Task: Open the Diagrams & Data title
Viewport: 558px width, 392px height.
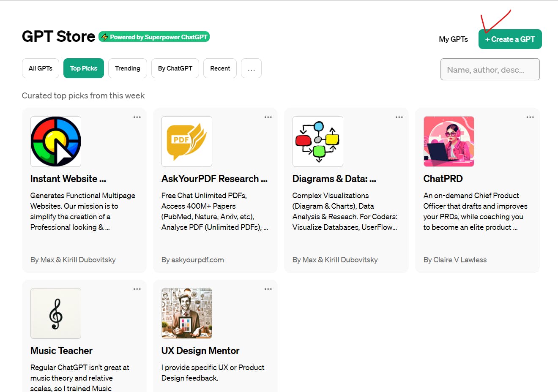Action: coord(334,179)
